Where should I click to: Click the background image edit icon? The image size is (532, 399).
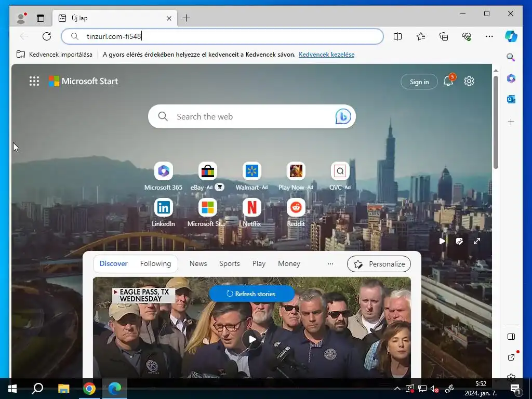(x=459, y=241)
